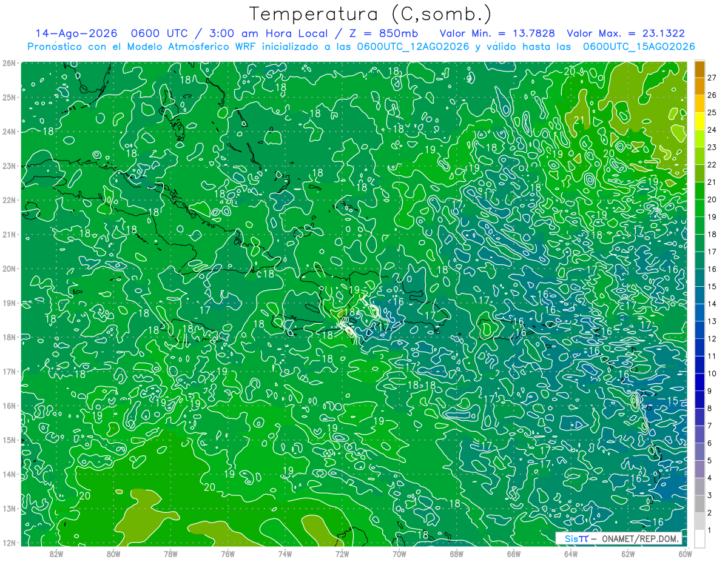
Task: Click the colorbar scale label '26'
Action: [712, 95]
